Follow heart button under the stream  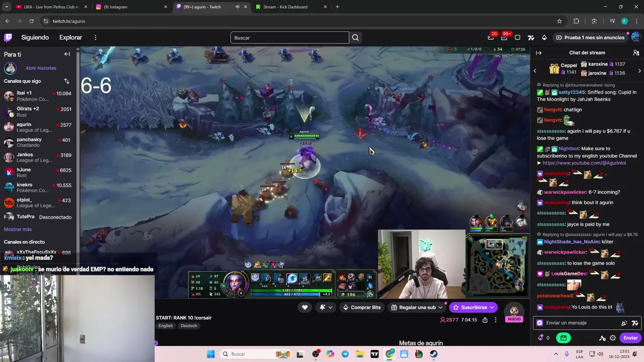pyautogui.click(x=304, y=307)
